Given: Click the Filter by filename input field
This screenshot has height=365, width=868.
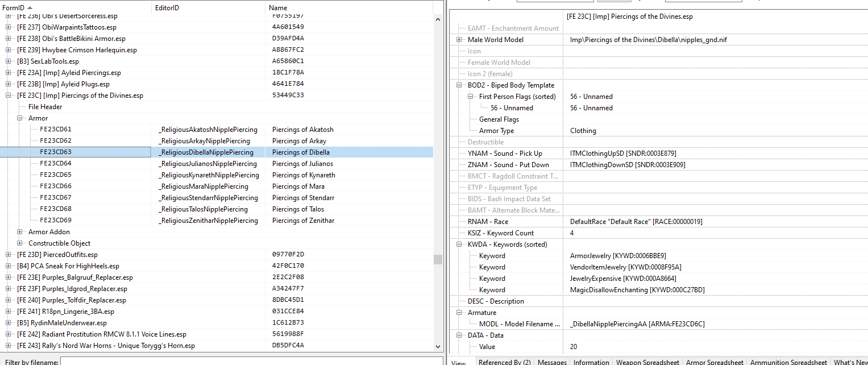Looking at the screenshot, I should [251, 362].
